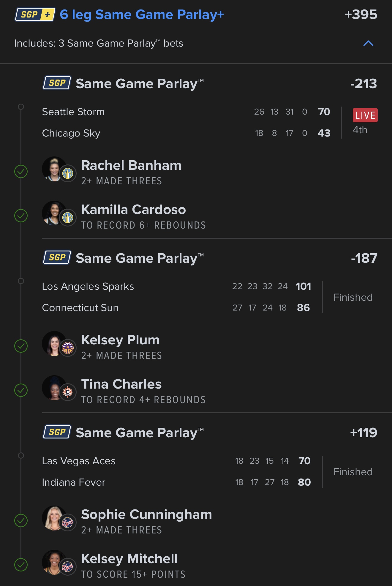Tap the SGP badge beside the -213 parlay
The height and width of the screenshot is (586, 392).
click(57, 83)
